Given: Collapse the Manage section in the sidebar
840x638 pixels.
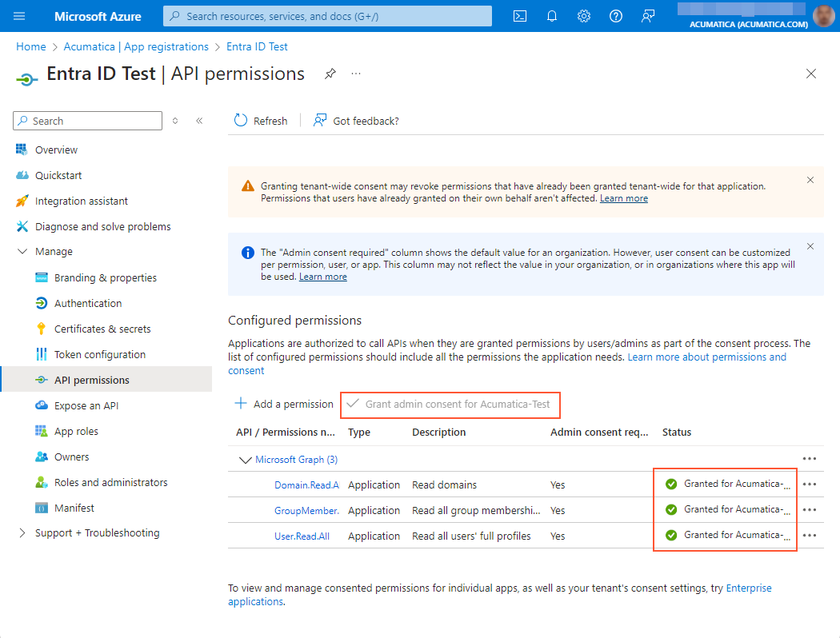Looking at the screenshot, I should (22, 251).
